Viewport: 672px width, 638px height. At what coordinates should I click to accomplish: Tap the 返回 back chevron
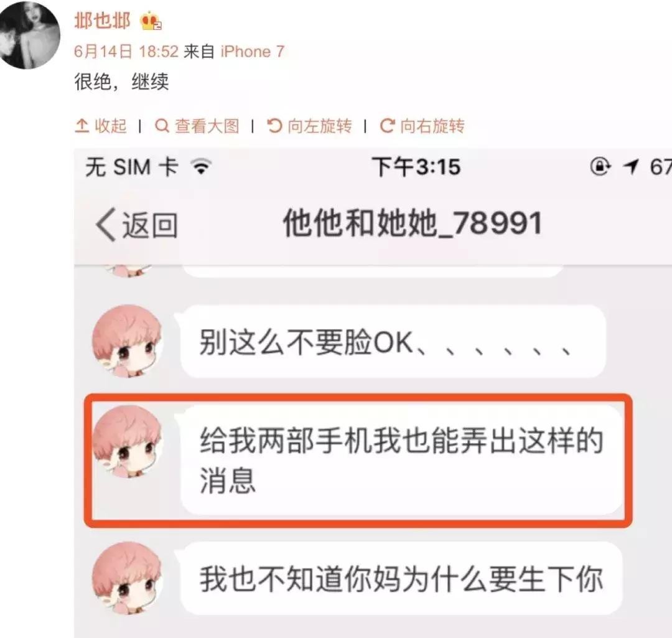coord(105,224)
